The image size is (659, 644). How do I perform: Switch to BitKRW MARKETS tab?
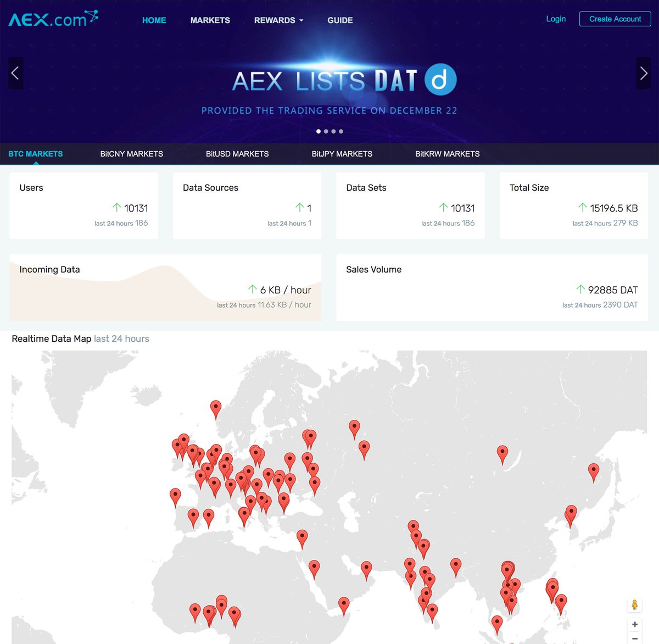(448, 154)
